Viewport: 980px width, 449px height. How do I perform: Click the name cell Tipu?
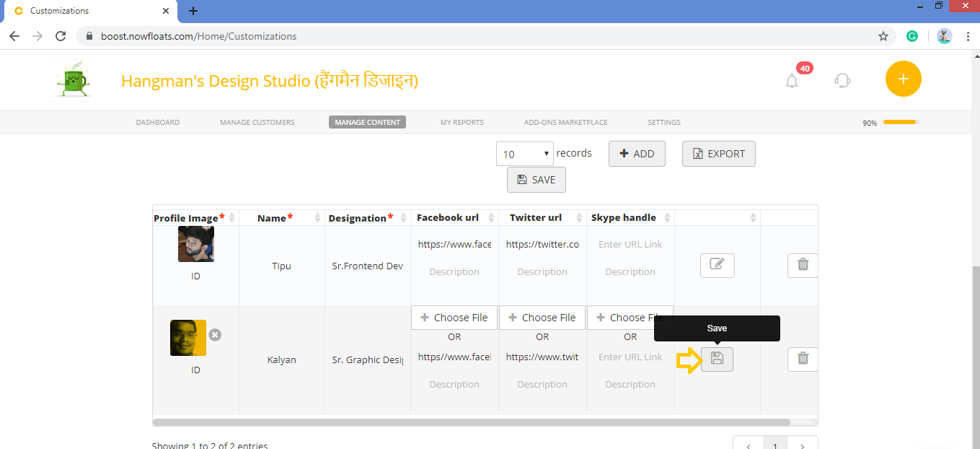click(281, 266)
